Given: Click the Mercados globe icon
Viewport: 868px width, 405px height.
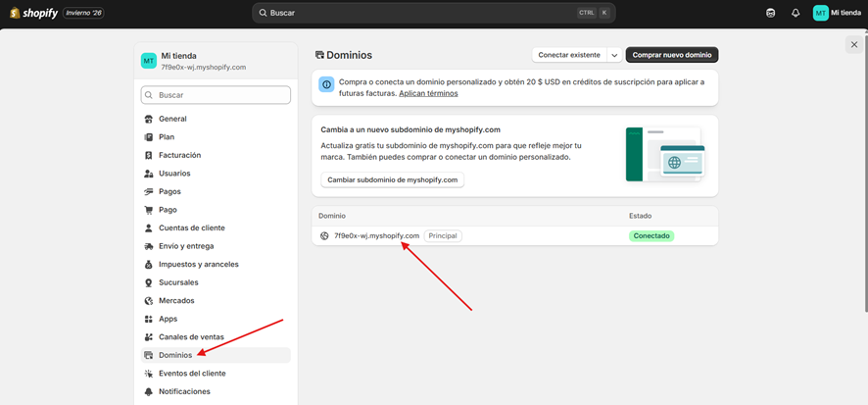Looking at the screenshot, I should (x=149, y=301).
